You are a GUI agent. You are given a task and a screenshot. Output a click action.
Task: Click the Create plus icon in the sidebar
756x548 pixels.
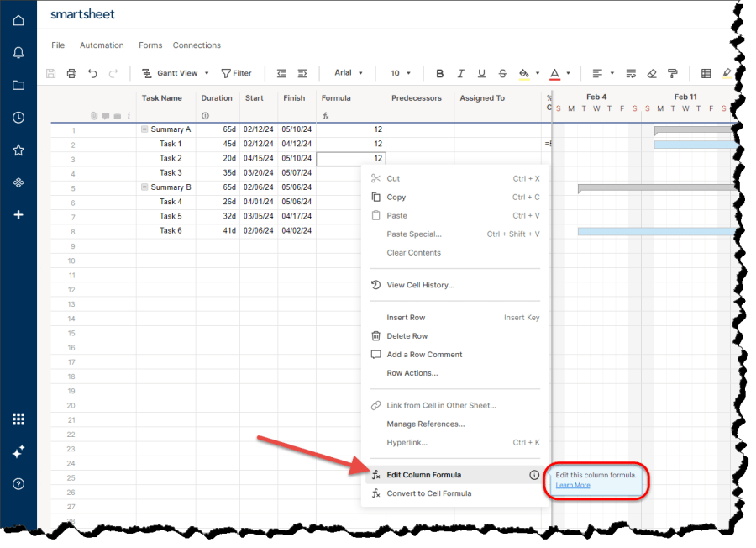point(18,214)
